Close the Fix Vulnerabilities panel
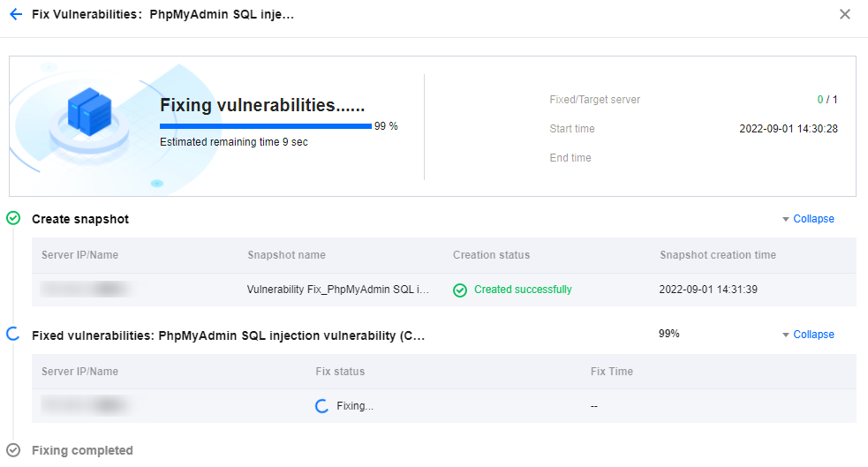 click(x=845, y=14)
